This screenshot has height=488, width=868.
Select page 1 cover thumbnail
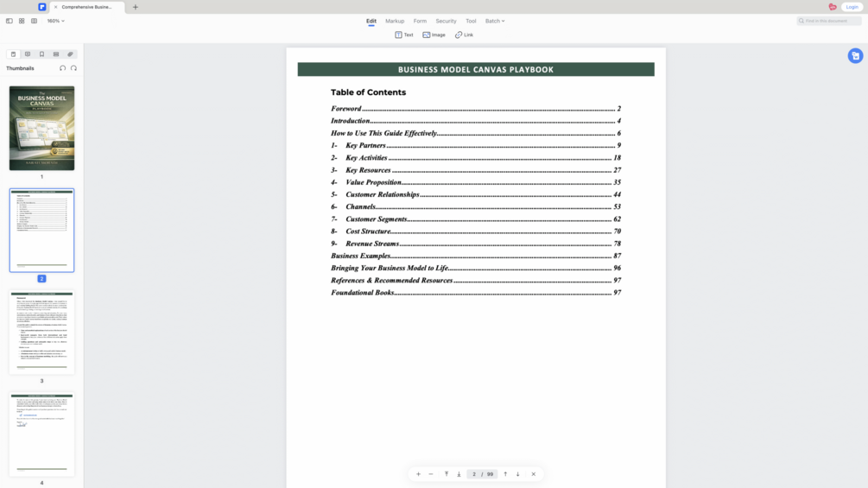(x=41, y=128)
